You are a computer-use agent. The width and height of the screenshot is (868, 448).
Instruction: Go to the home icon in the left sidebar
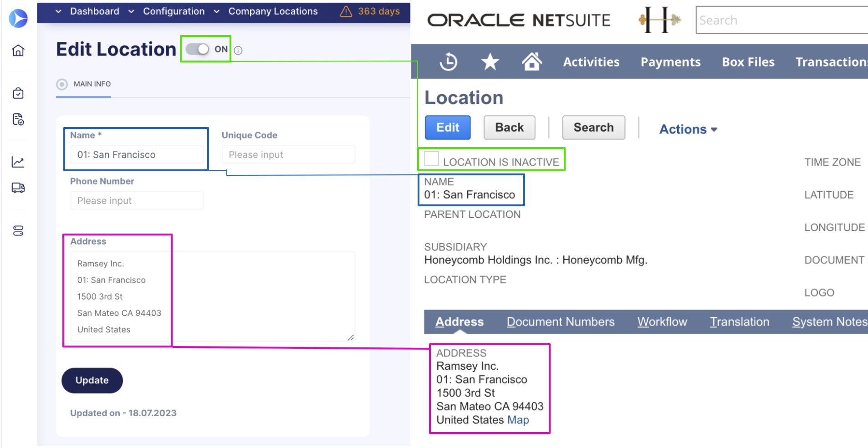point(18,50)
